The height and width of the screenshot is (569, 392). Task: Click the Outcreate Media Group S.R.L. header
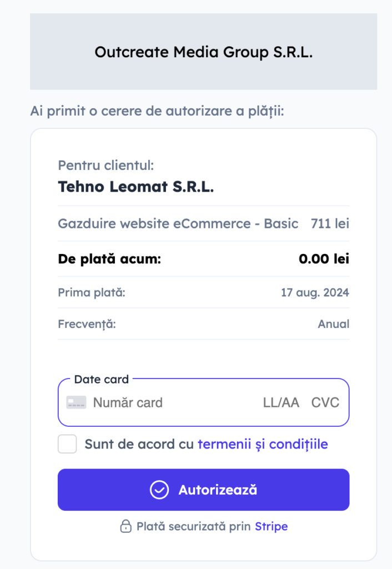click(203, 52)
